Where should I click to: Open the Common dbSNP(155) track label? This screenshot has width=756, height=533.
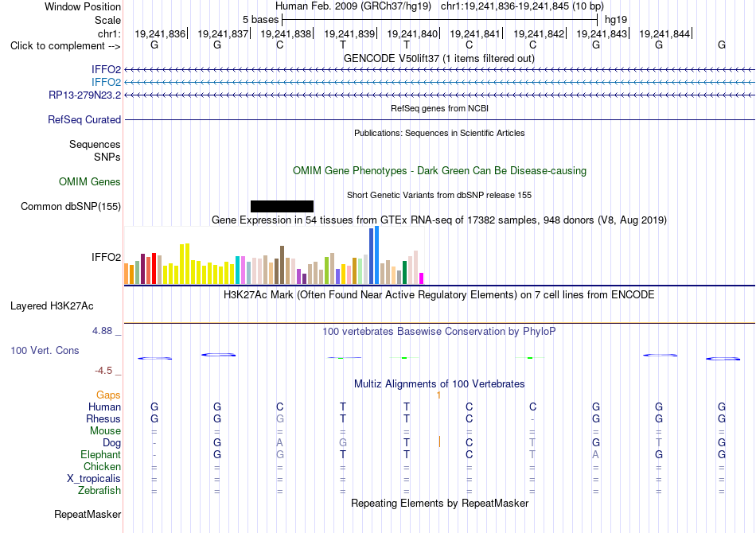[x=71, y=206]
